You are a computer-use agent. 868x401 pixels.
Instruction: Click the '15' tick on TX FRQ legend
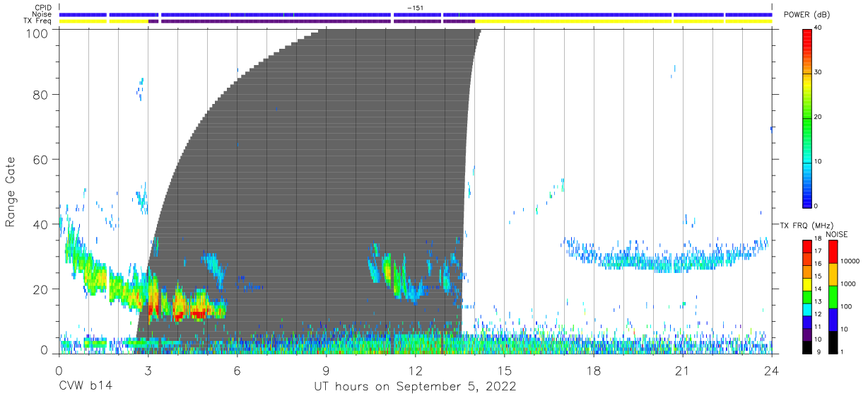tap(818, 277)
